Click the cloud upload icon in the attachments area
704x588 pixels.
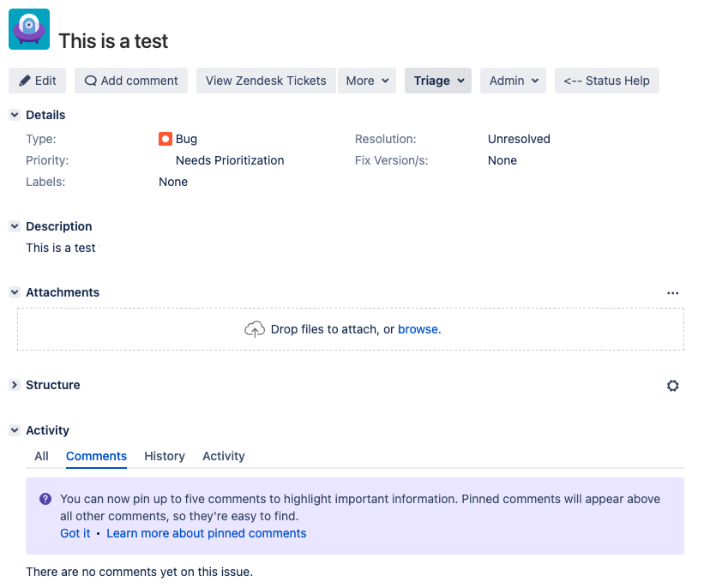[255, 328]
